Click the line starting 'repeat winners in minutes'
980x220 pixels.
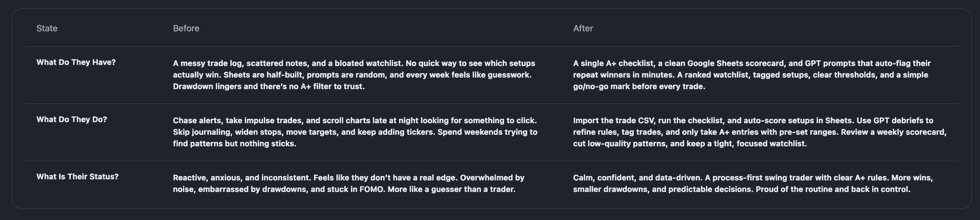pyautogui.click(x=750, y=75)
